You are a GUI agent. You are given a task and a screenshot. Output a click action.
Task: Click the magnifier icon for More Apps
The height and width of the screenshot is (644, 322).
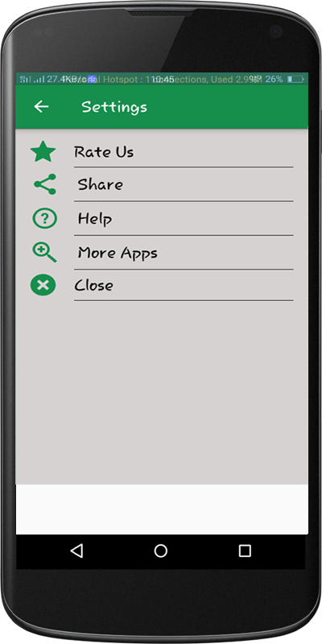coord(45,252)
